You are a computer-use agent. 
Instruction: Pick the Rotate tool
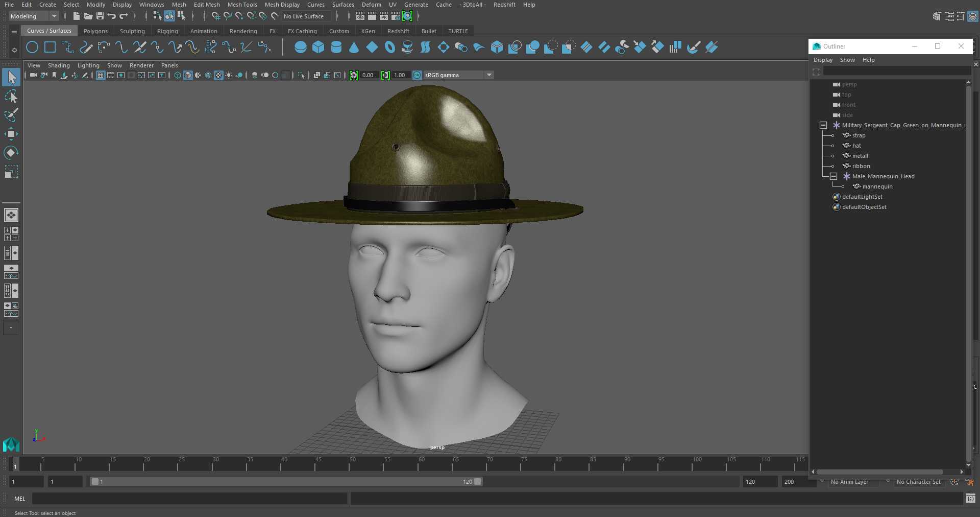coord(11,152)
